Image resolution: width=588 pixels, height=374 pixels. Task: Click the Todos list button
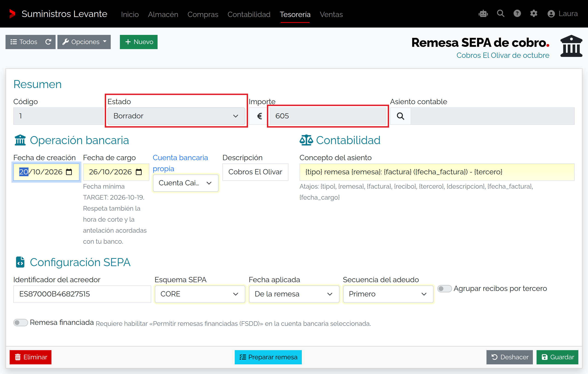tap(24, 42)
